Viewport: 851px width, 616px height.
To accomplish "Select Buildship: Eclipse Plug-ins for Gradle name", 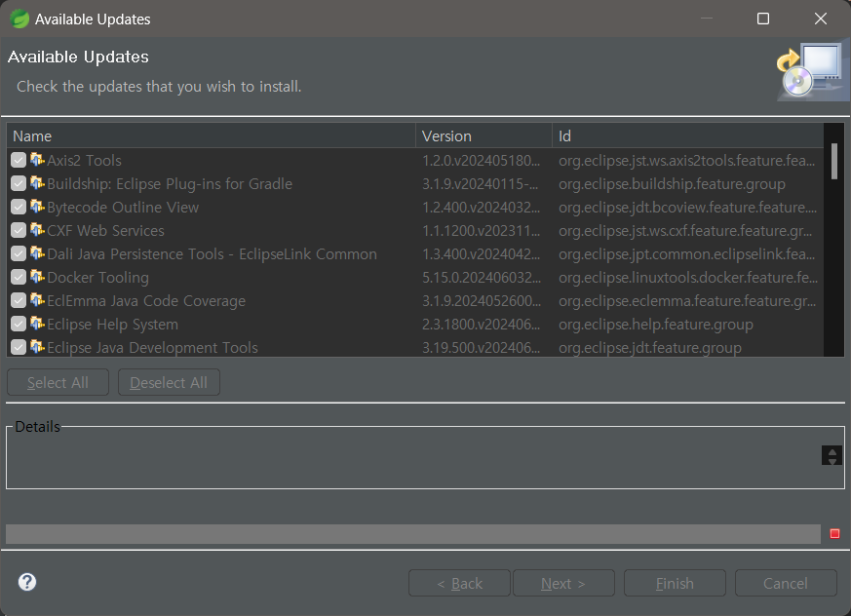I will coord(170,184).
